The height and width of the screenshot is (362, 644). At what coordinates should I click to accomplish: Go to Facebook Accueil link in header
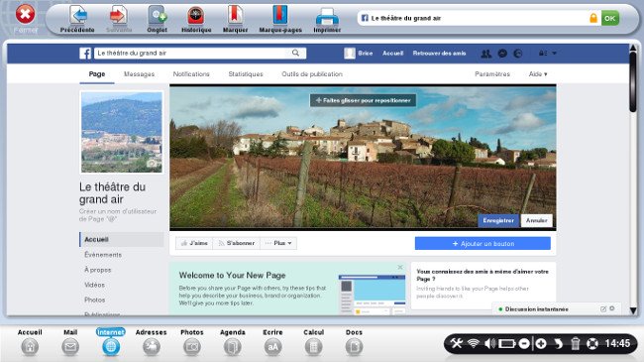(392, 54)
